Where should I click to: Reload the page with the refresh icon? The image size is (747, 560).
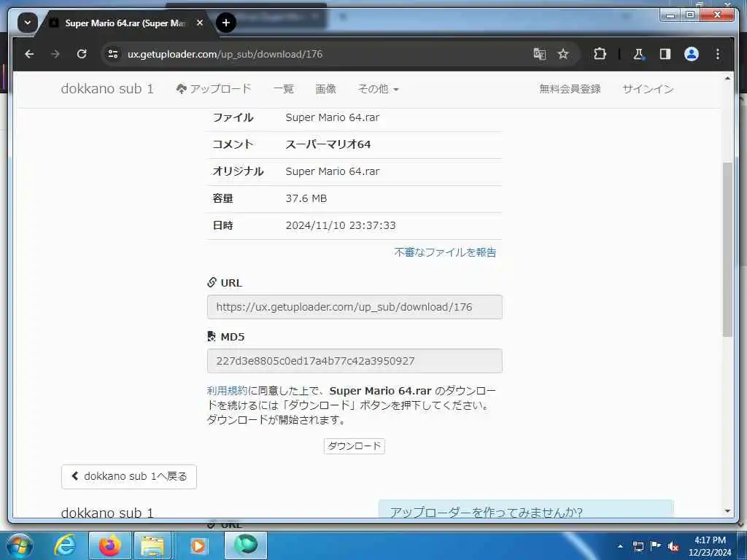(x=82, y=54)
